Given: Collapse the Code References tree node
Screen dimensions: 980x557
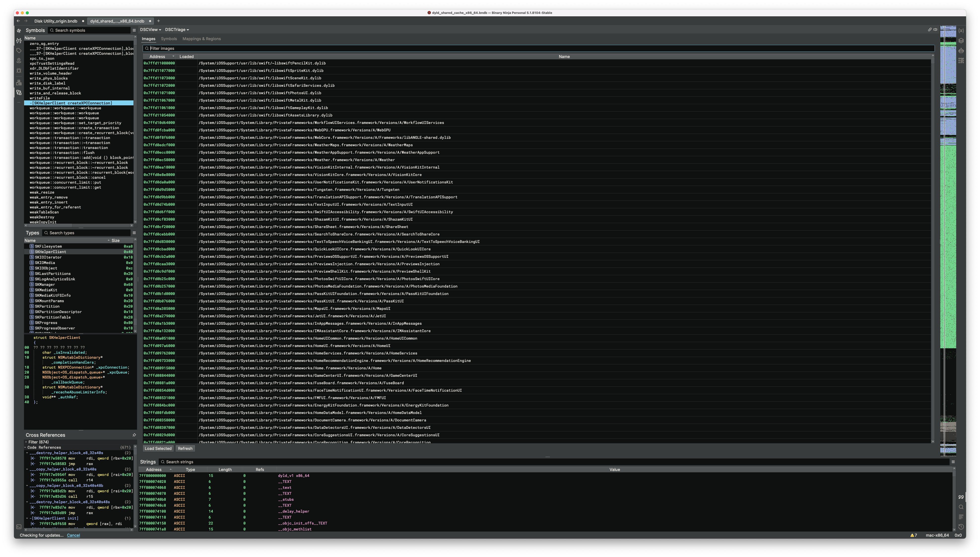Looking at the screenshot, I should click(25, 447).
